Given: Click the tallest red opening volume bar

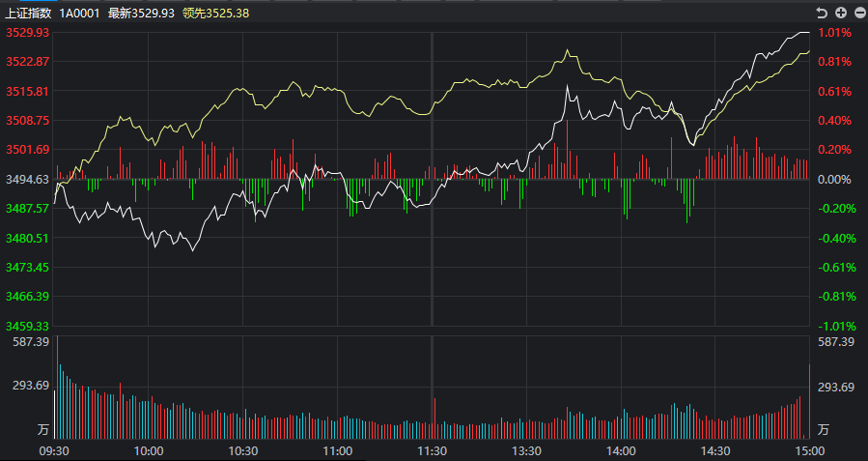Looking at the screenshot, I should [x=57, y=388].
